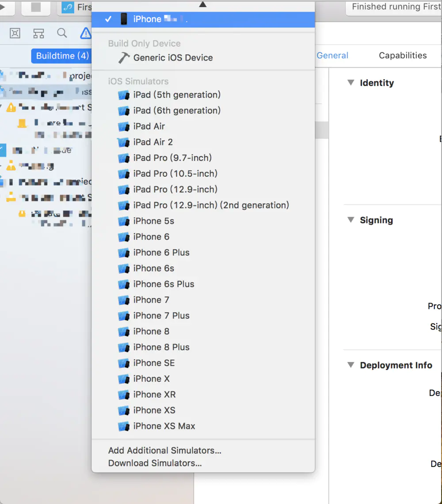
Task: Click the Stop button in Xcode toolbar
Action: (36, 8)
